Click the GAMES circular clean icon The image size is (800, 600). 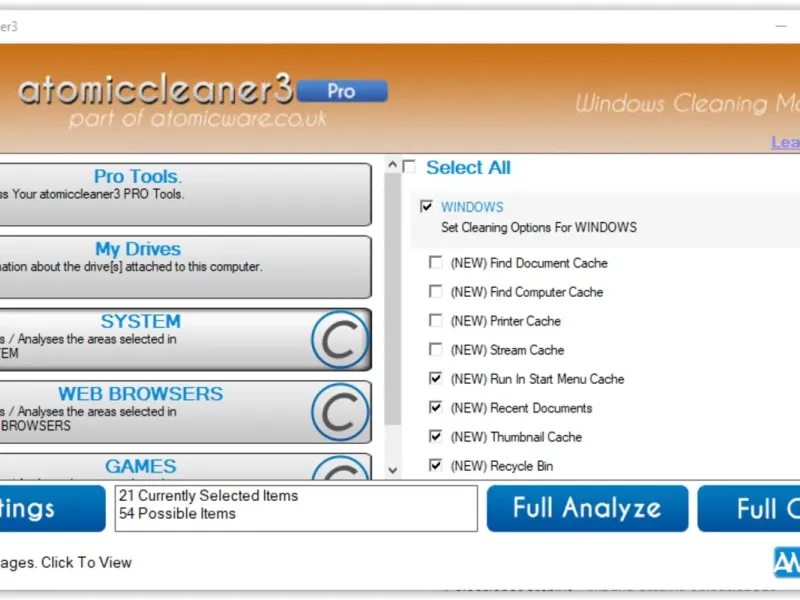click(x=340, y=468)
